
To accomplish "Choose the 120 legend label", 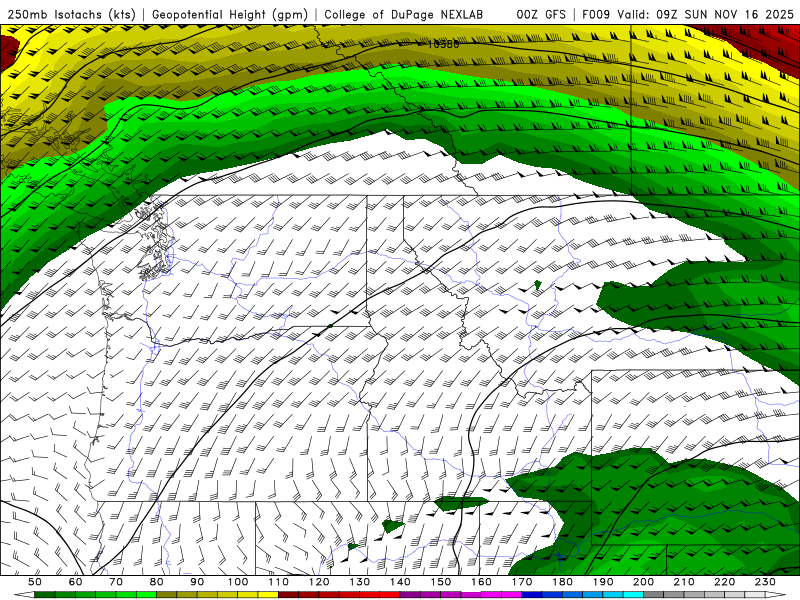I will (319, 582).
